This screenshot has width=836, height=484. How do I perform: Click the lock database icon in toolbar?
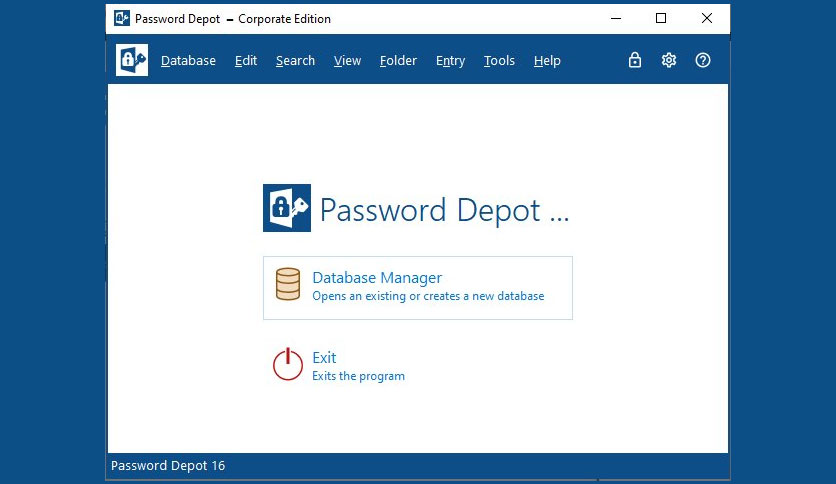[634, 60]
